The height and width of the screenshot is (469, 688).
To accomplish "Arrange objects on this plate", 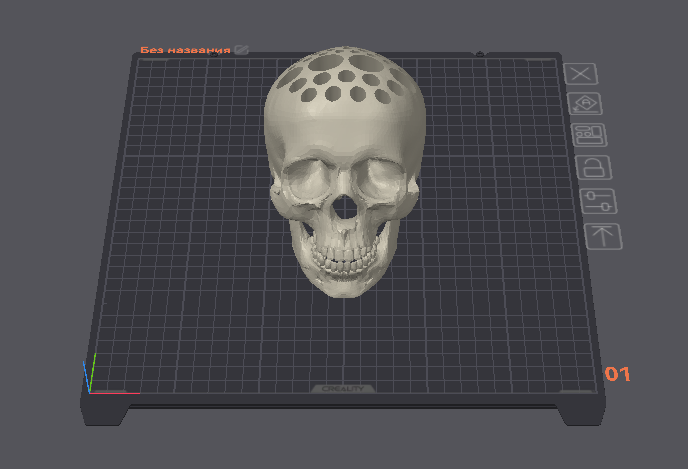I will (x=589, y=135).
